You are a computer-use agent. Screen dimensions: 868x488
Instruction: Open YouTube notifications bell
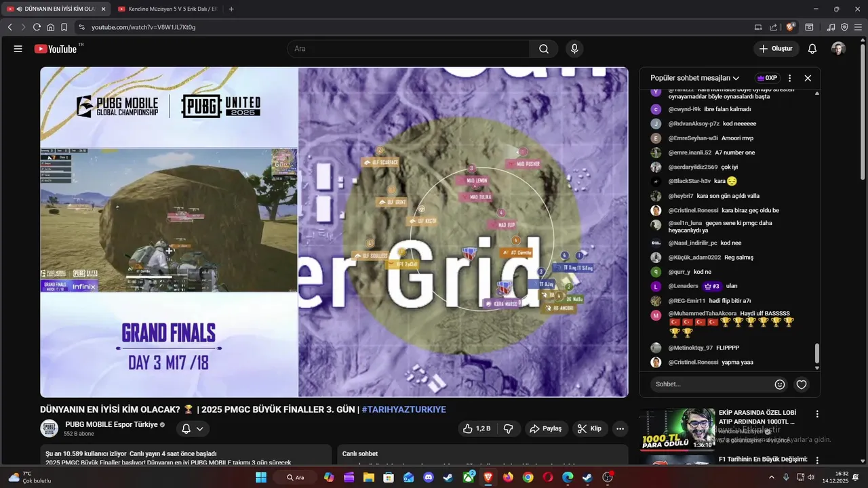point(812,49)
